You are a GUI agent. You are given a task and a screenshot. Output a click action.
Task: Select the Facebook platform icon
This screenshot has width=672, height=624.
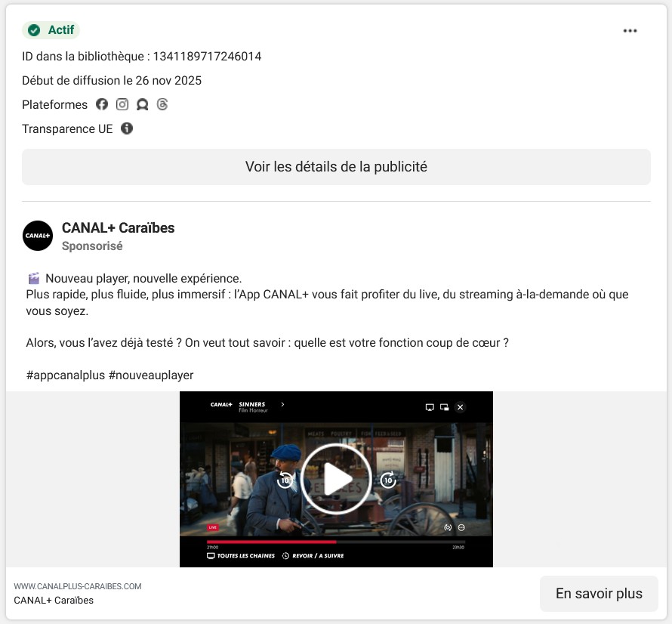click(102, 104)
